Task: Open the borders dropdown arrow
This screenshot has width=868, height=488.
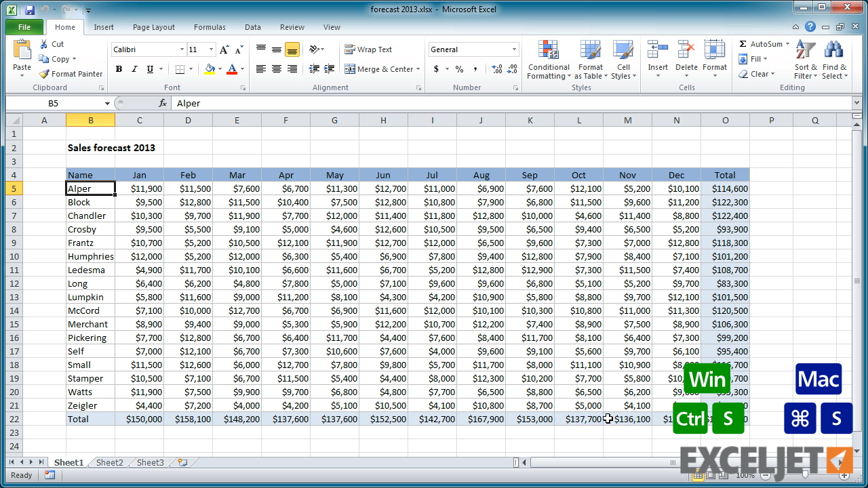Action: (191, 69)
